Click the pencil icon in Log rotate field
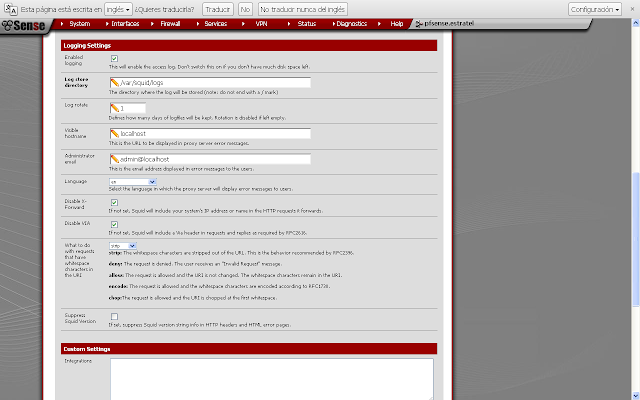 tap(115, 108)
